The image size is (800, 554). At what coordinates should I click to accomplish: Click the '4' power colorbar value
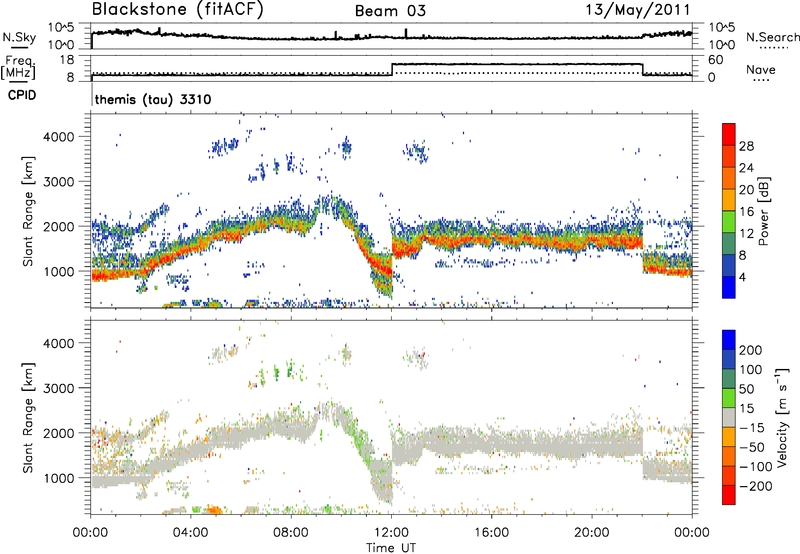point(742,278)
